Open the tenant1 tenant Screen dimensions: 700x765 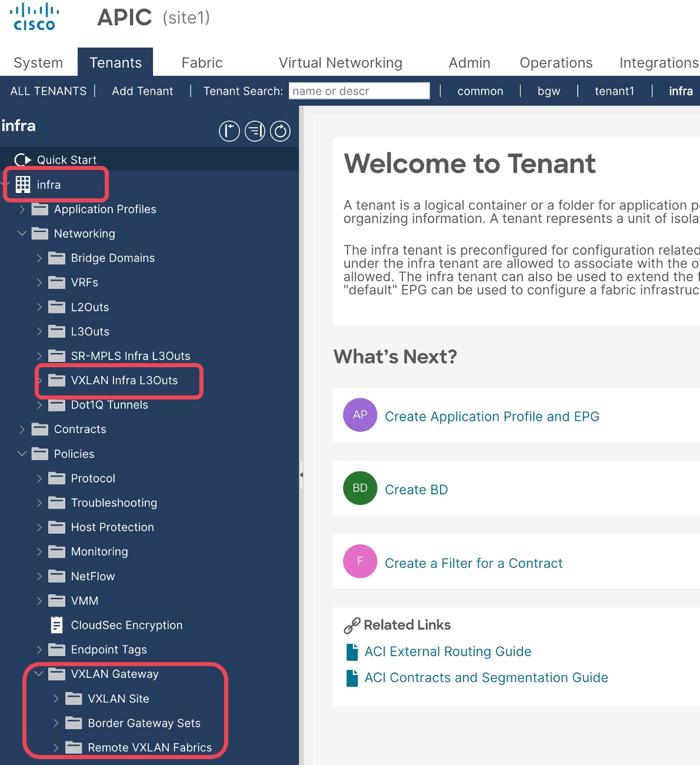click(614, 91)
